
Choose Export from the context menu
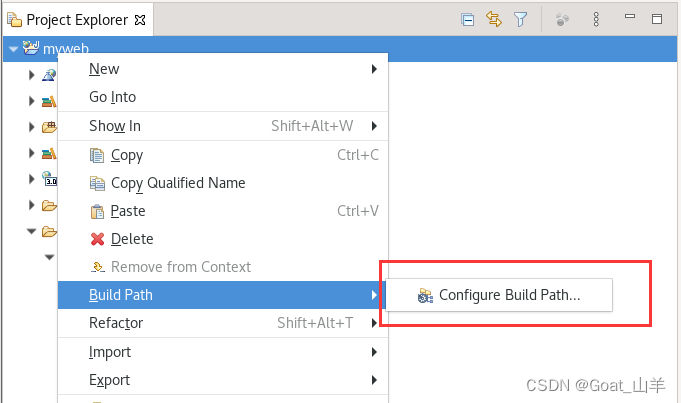(223, 380)
